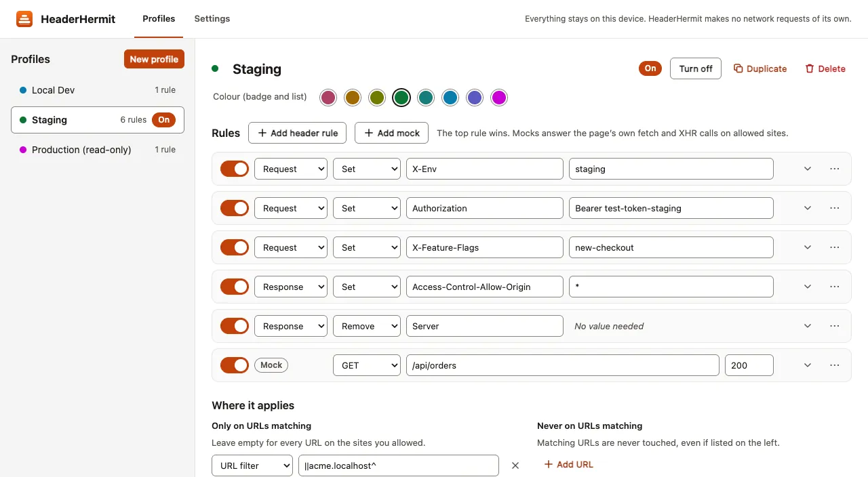Delete the Staging profile

point(825,68)
